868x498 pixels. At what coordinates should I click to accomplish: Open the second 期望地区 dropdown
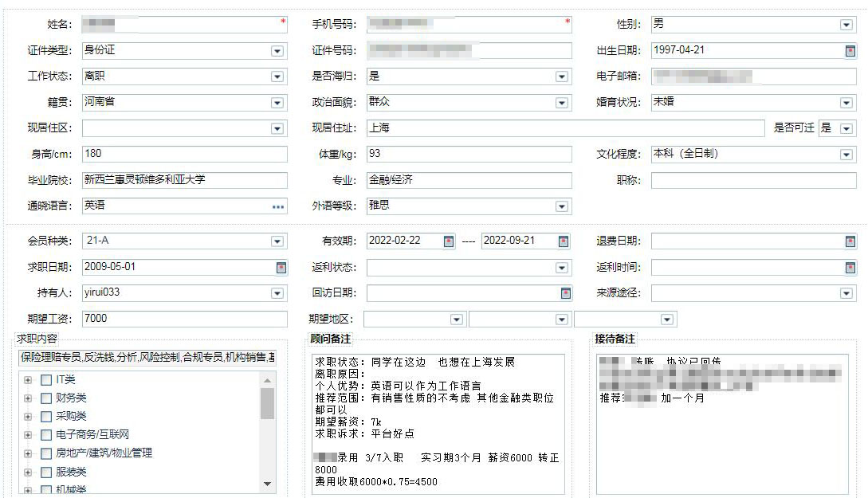point(561,320)
